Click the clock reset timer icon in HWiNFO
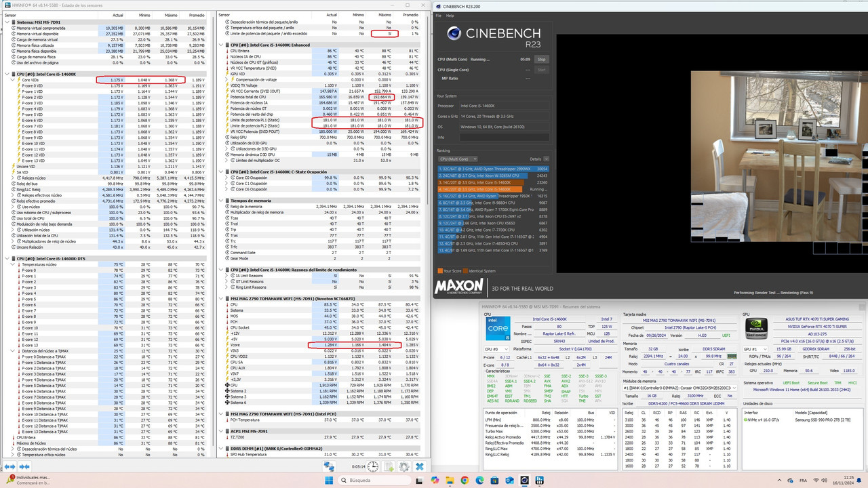Screen dimensions: 868x488 point(372,466)
